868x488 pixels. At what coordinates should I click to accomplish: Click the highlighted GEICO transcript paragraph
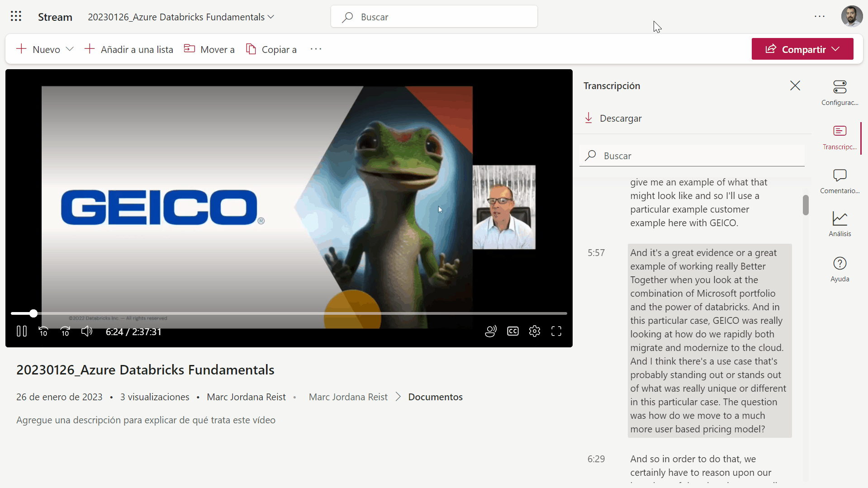(x=710, y=341)
